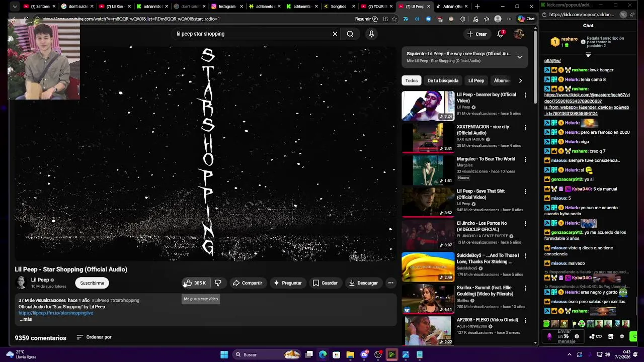Screen dimensions: 644x362
Task: Open Edge Copilot Chat button
Action: coord(526,19)
